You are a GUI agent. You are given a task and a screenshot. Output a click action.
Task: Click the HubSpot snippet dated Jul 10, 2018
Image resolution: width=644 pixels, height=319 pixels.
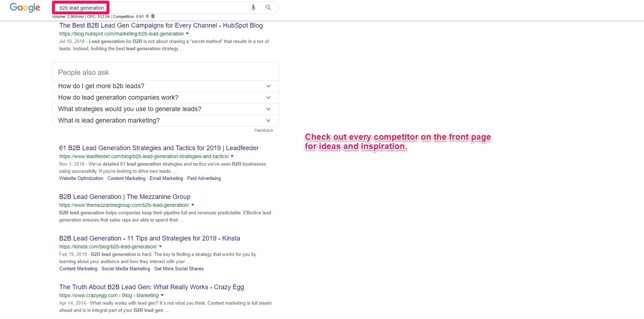[x=164, y=45]
